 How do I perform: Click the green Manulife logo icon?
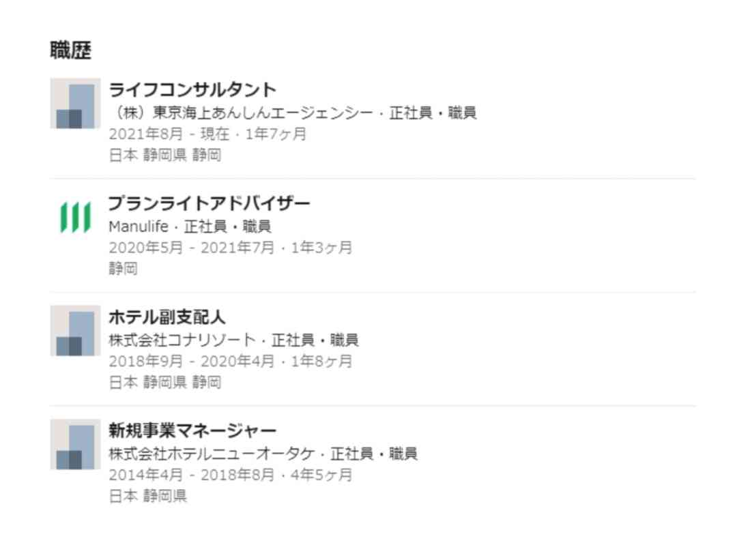pyautogui.click(x=75, y=217)
